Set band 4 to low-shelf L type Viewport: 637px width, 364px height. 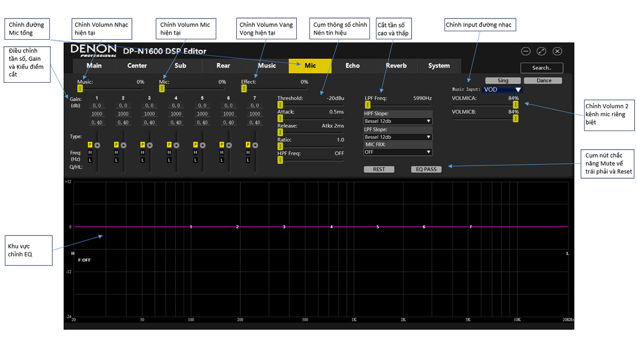[x=169, y=160]
